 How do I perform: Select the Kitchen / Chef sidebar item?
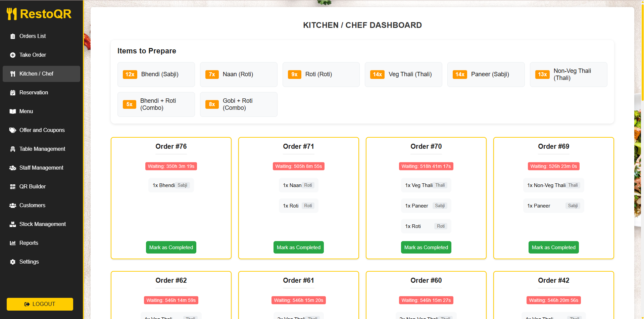36,74
